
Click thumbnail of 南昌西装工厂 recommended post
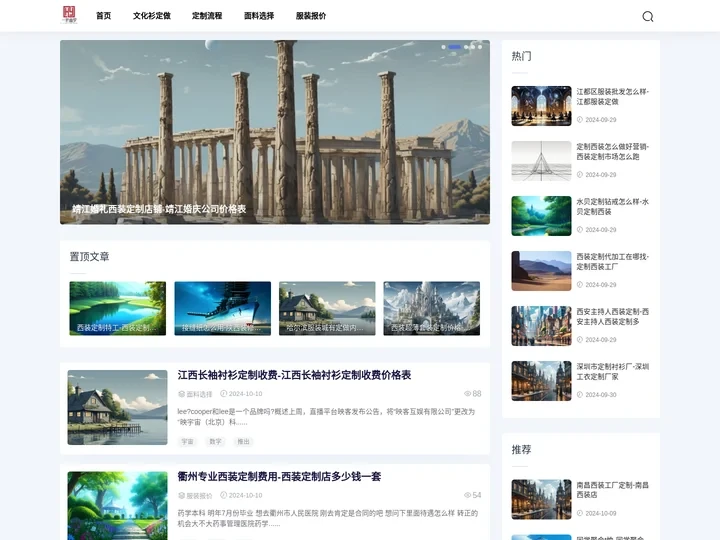541,500
